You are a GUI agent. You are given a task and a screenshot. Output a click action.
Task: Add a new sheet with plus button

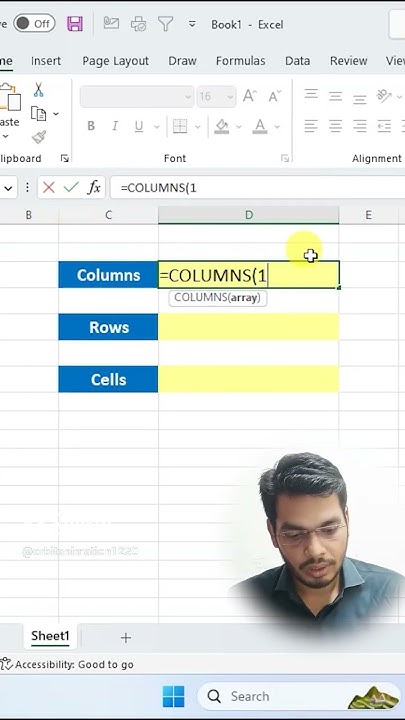pos(125,637)
